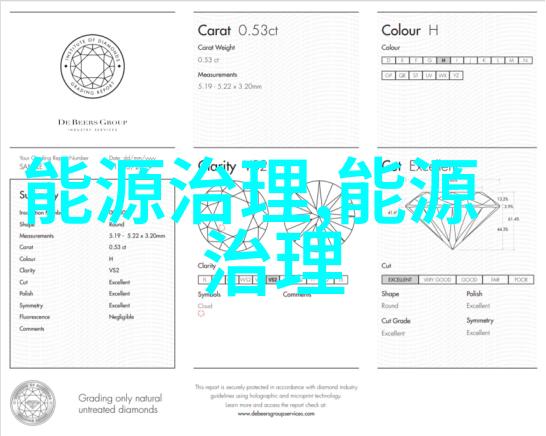
Task: Click the Cut Grade Excellent value
Action: coord(393,333)
